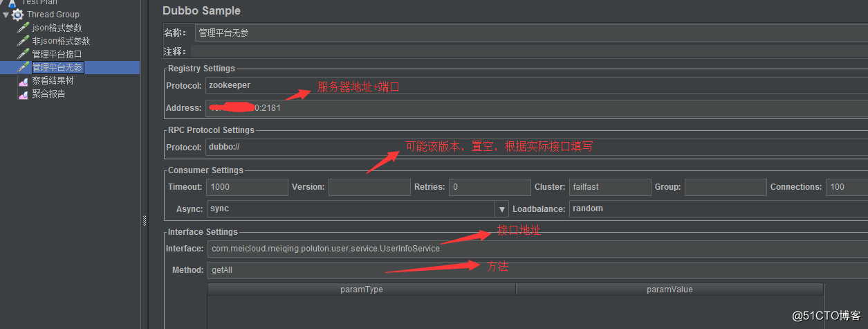
Task: Select the json格式参数 sampler icon
Action: pyautogui.click(x=24, y=28)
